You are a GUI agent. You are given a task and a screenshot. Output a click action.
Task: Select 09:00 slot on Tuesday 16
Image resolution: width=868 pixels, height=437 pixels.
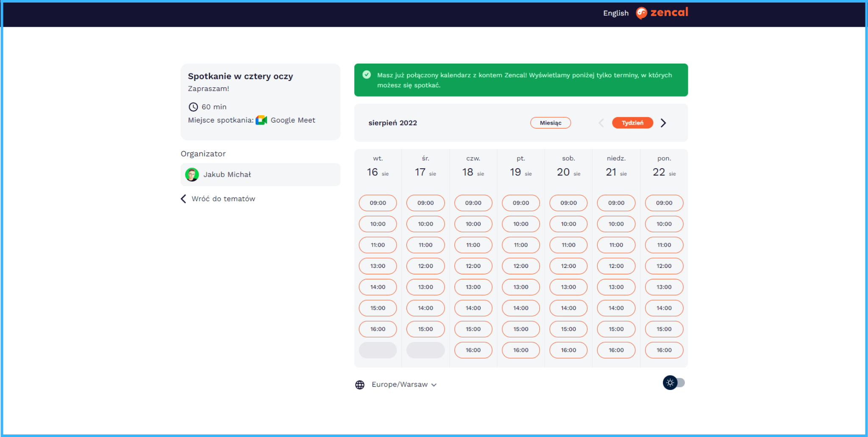(378, 203)
